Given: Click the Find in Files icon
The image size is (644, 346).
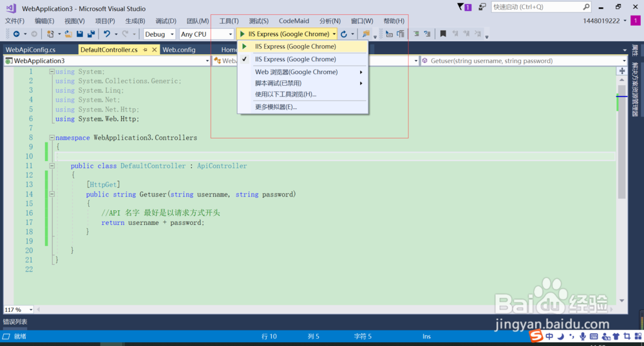Looking at the screenshot, I should point(366,34).
